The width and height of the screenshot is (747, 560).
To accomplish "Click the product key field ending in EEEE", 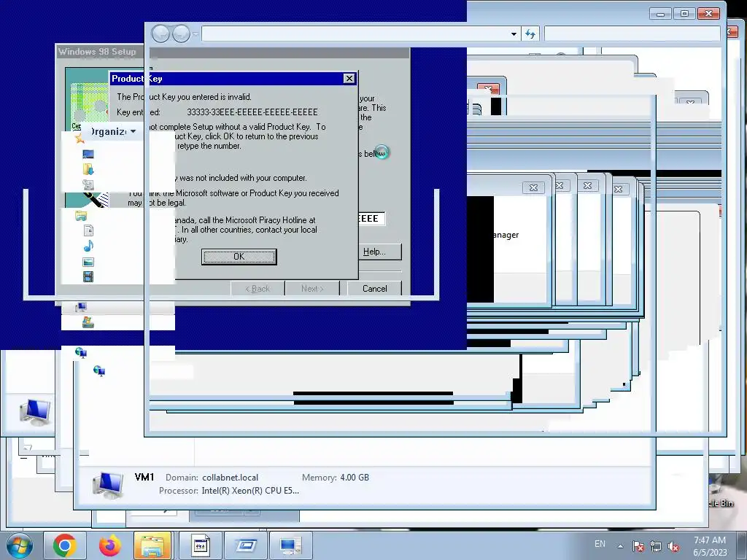I will tap(371, 219).
